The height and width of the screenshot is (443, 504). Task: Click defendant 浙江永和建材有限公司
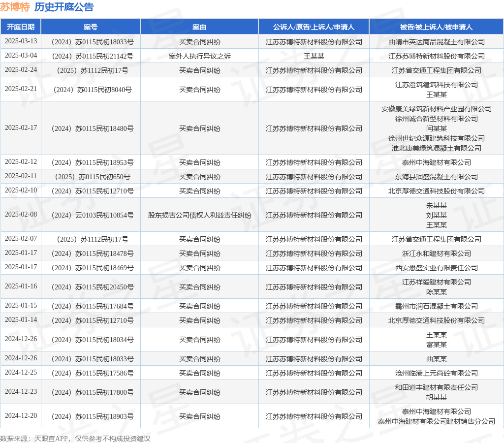coord(437,253)
